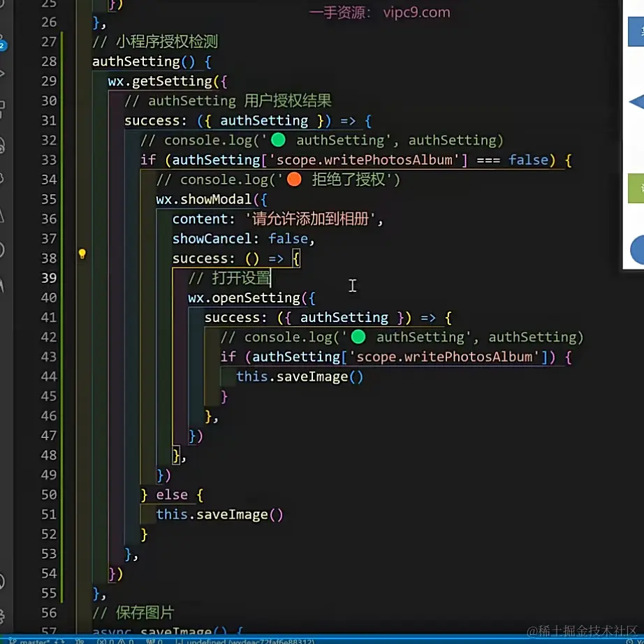Click the synchronize changes icon beside master*
Viewport: 644px width, 644px height.
point(60,641)
